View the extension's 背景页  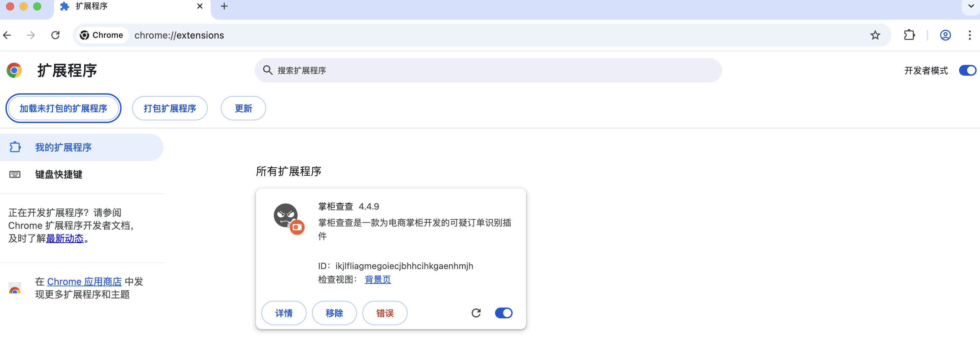tap(377, 279)
